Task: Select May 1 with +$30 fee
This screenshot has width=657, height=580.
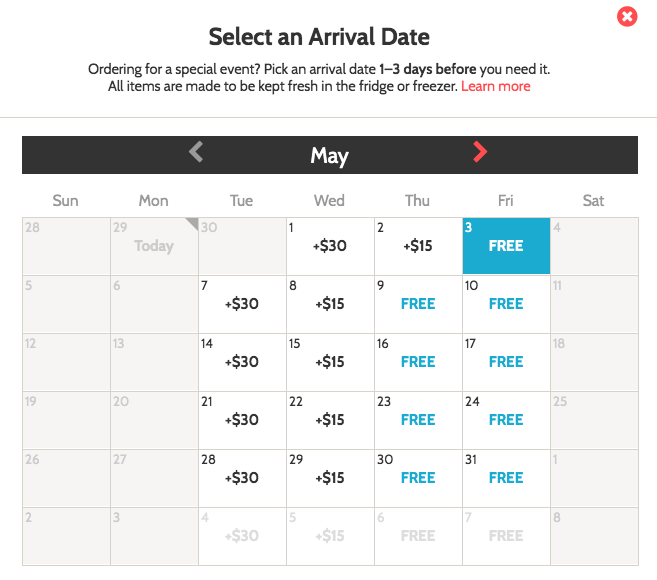Action: (330, 246)
